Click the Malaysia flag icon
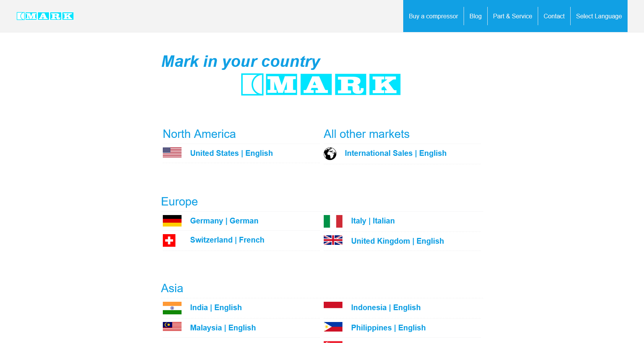The height and width of the screenshot is (343, 644). [172, 326]
